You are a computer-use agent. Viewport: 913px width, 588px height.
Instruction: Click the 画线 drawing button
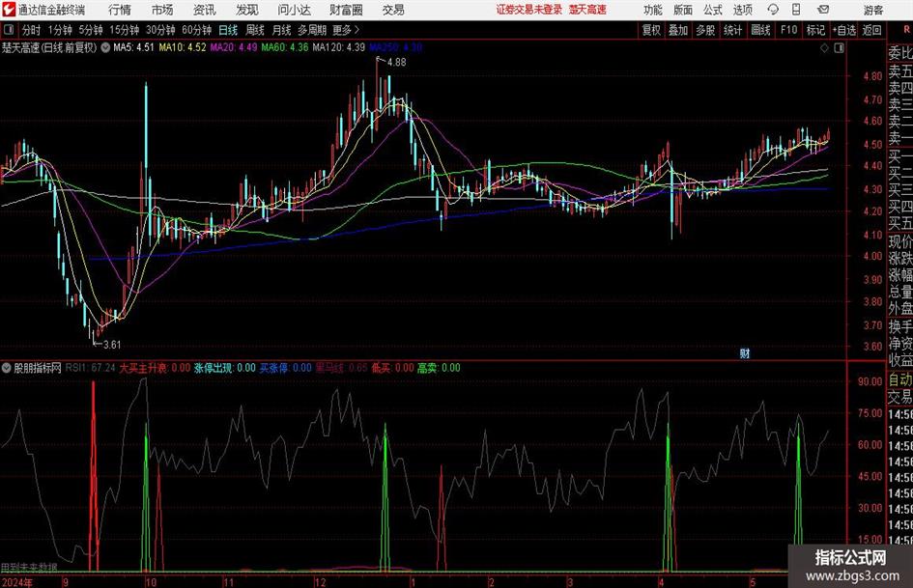click(760, 30)
